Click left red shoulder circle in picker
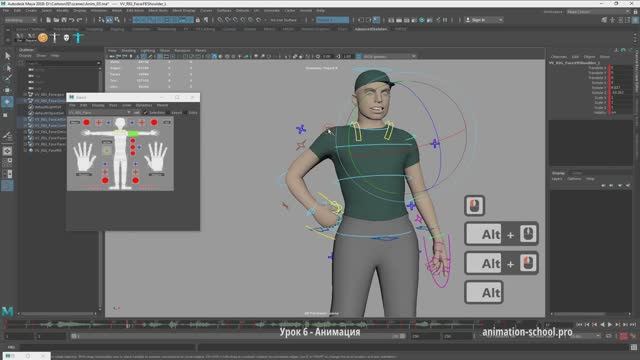The width and height of the screenshot is (640, 360). pyautogui.click(x=87, y=122)
